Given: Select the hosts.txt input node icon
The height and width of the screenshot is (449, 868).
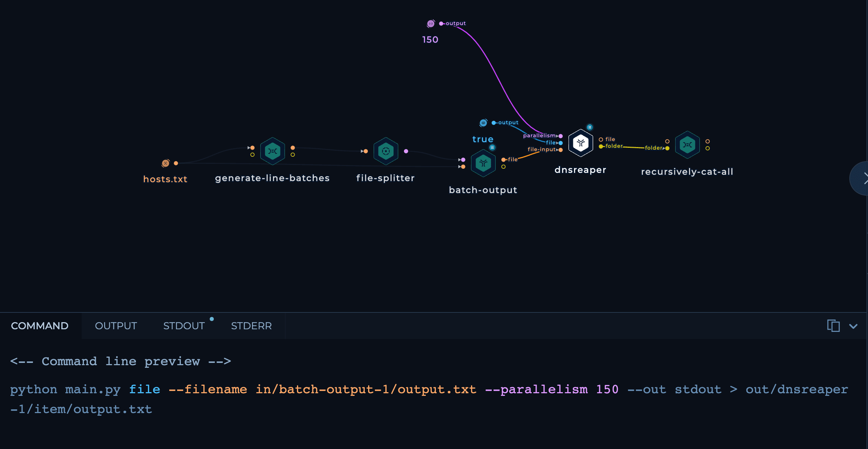Looking at the screenshot, I should [166, 163].
